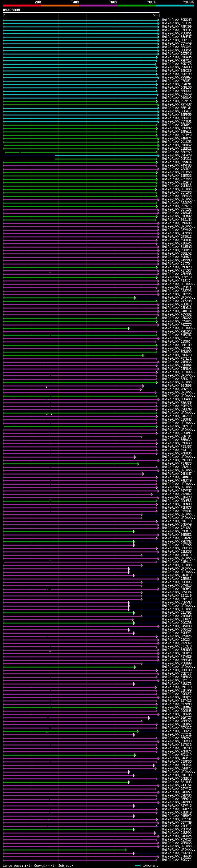
Task: Click UniRef100_A9SGA5 hit label
Action: click(x=177, y=78)
